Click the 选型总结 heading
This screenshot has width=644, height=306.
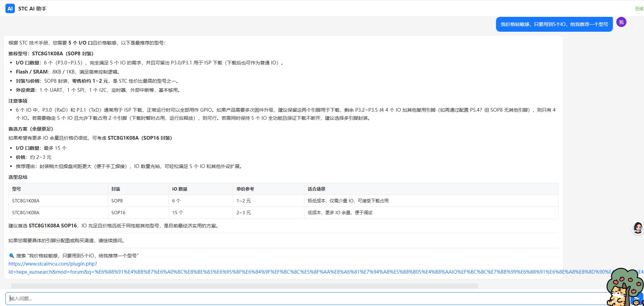coord(18,177)
